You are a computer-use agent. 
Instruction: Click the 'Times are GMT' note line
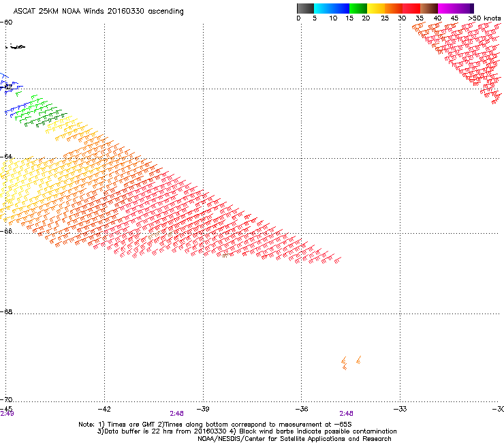coord(215,425)
